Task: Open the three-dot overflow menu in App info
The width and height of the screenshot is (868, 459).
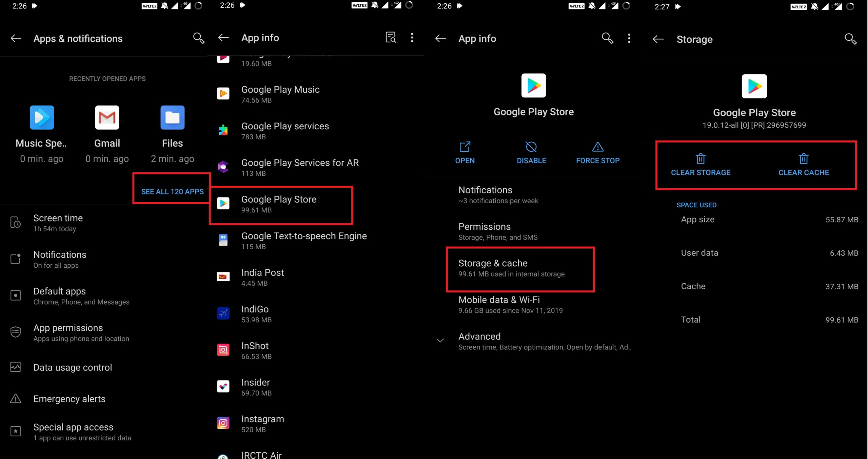Action: point(412,38)
